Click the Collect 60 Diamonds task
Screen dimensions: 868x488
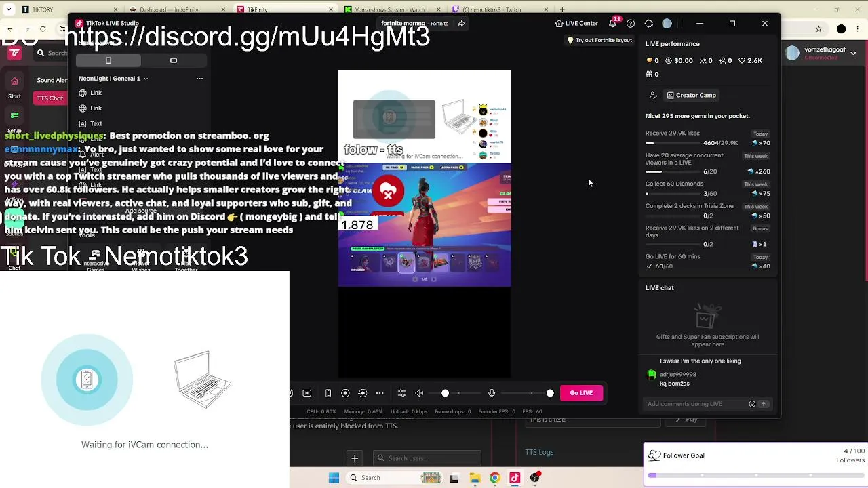(x=708, y=188)
